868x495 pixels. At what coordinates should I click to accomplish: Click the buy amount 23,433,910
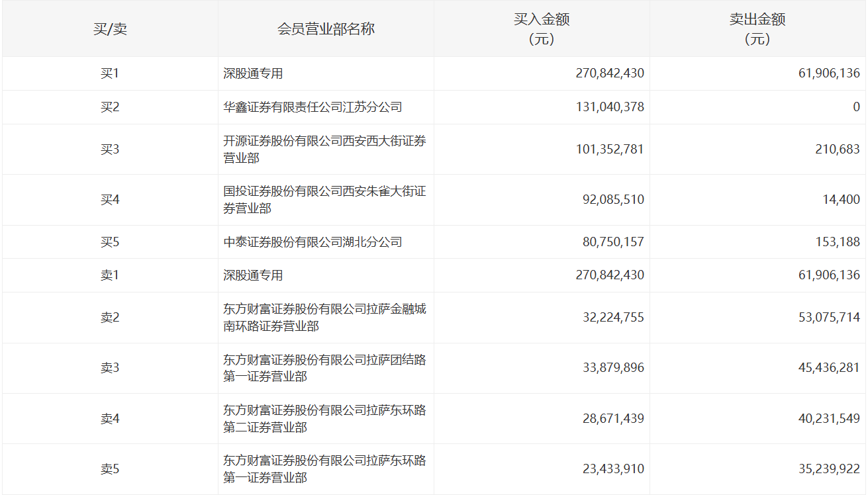tap(613, 469)
